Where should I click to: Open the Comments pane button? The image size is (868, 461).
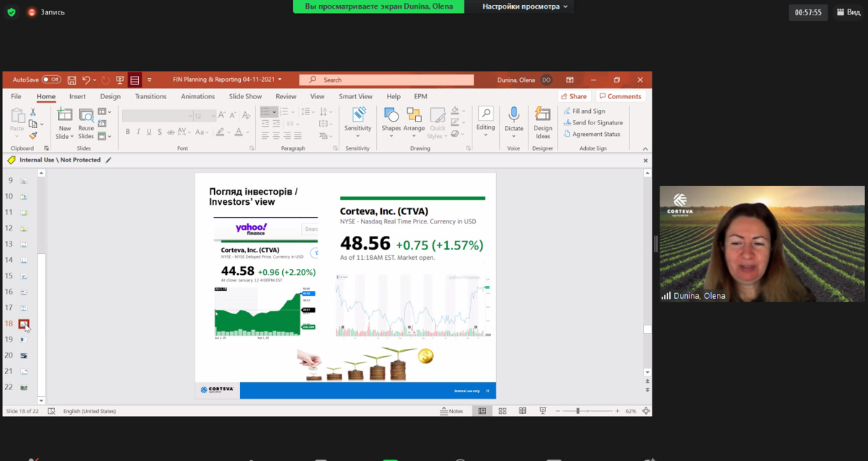(620, 96)
